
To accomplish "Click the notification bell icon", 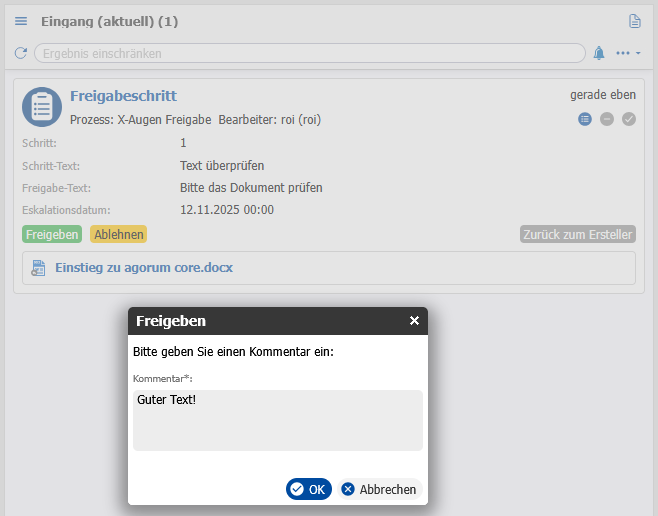I will pos(599,53).
